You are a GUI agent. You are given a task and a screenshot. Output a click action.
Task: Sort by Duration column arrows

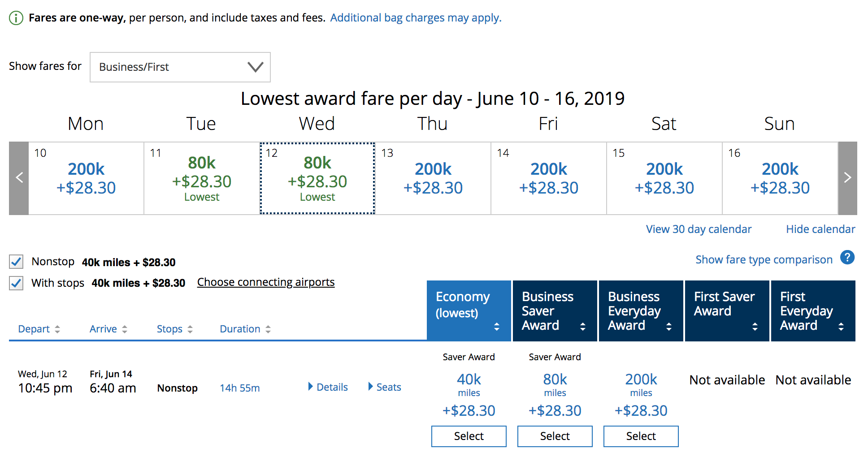[x=268, y=329]
